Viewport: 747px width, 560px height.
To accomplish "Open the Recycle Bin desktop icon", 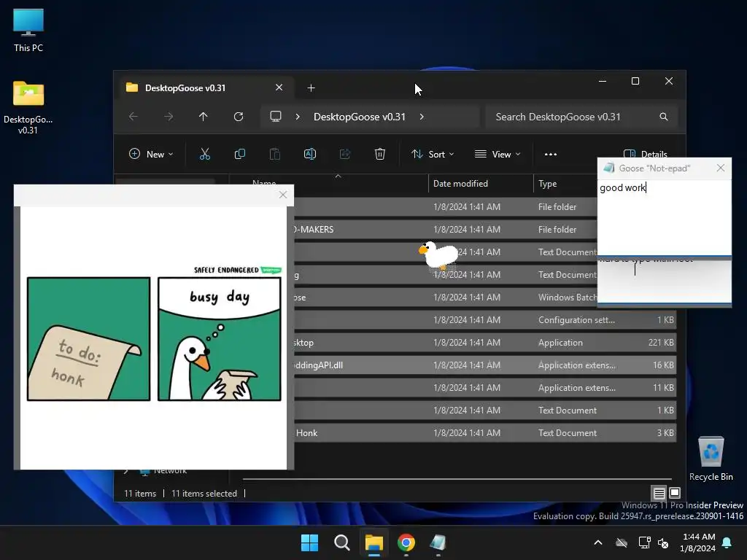I will click(711, 459).
